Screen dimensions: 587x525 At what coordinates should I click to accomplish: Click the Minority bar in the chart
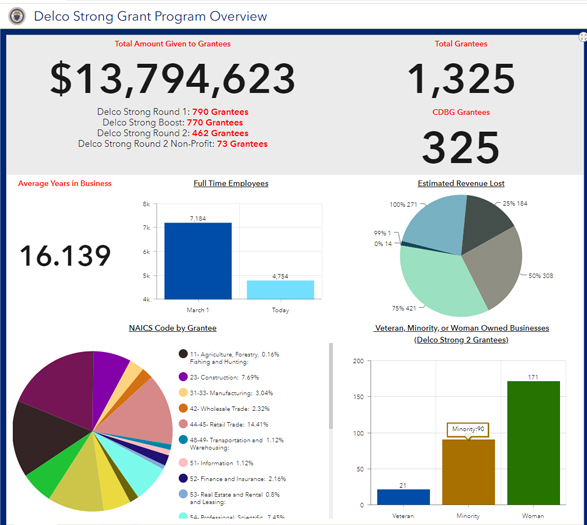tap(468, 472)
